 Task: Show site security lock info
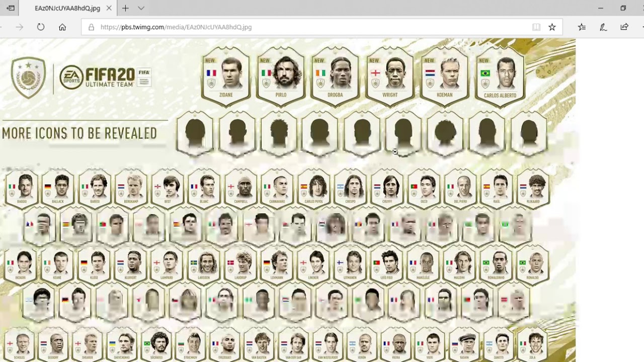coord(91,27)
